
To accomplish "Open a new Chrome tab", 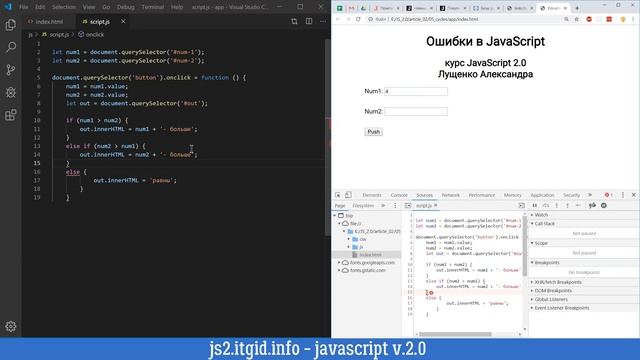I will coord(577,8).
